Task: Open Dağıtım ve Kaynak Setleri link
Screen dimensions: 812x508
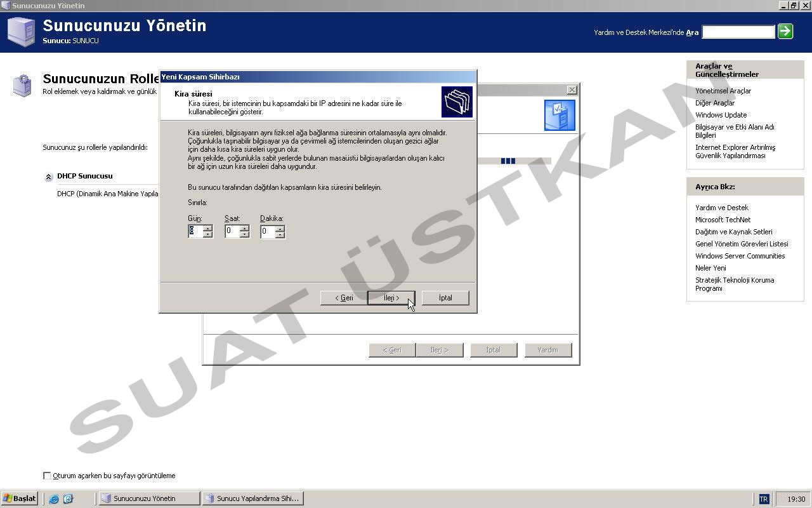Action: tap(734, 232)
